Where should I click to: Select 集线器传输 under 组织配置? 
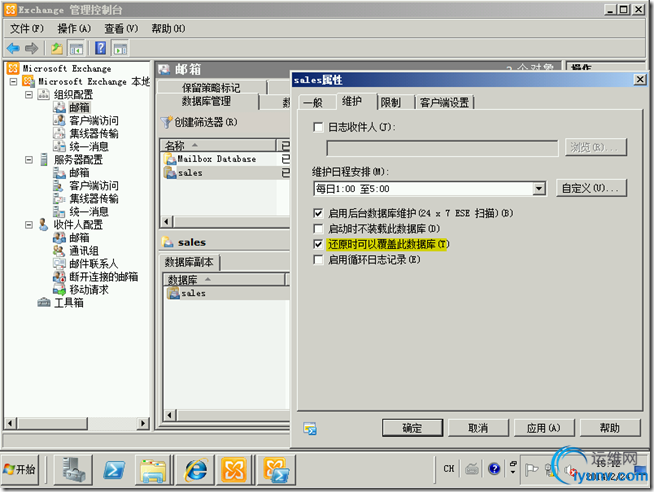click(94, 133)
